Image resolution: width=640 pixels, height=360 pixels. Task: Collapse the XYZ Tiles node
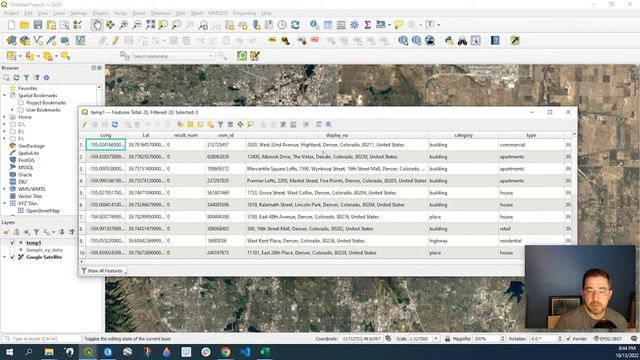coord(4,203)
